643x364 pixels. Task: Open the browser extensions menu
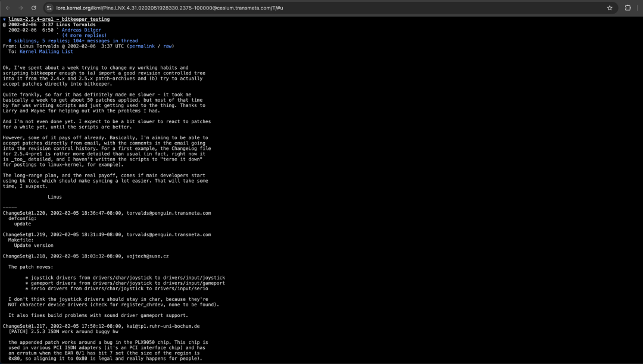[x=628, y=8]
